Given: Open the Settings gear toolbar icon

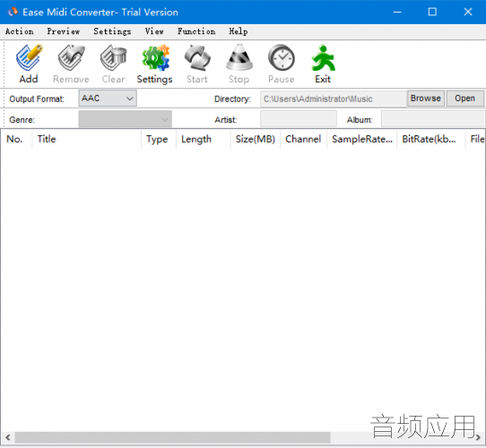Looking at the screenshot, I should tap(155, 57).
